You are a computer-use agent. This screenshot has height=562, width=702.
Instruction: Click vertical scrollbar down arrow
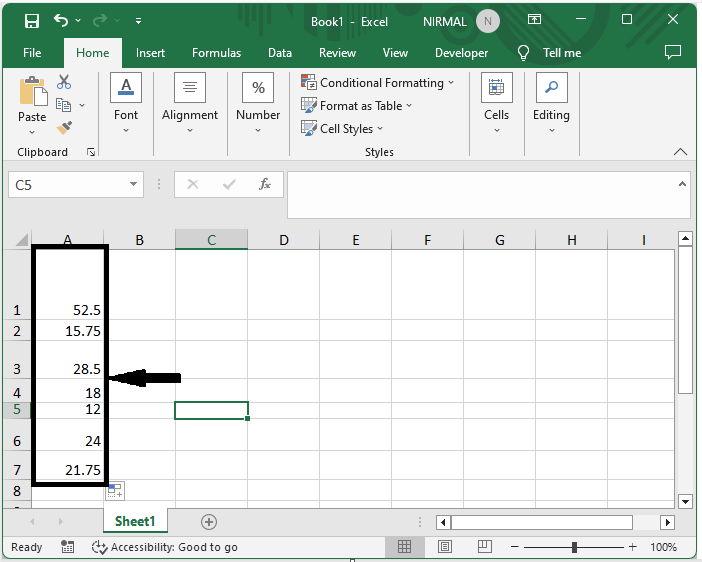click(685, 501)
